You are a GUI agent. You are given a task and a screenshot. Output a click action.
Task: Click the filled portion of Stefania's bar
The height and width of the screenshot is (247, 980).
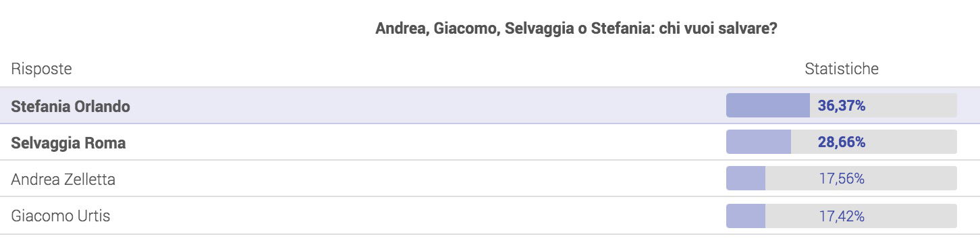pyautogui.click(x=768, y=105)
